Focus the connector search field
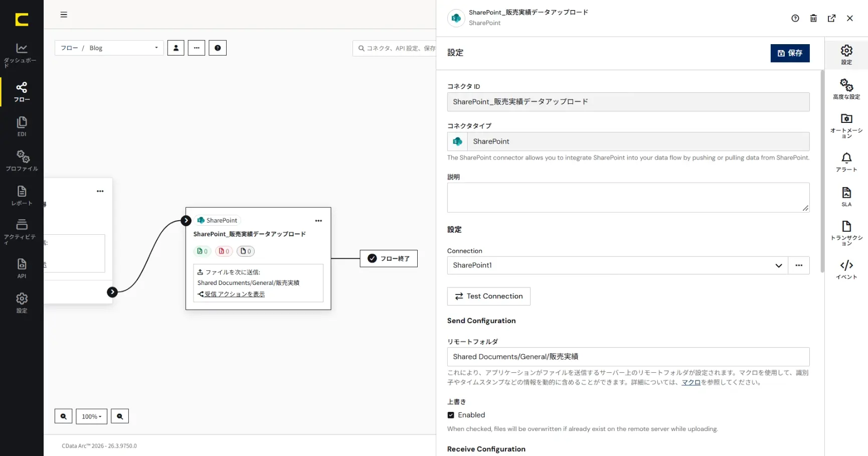Image resolution: width=868 pixels, height=456 pixels. [x=395, y=48]
